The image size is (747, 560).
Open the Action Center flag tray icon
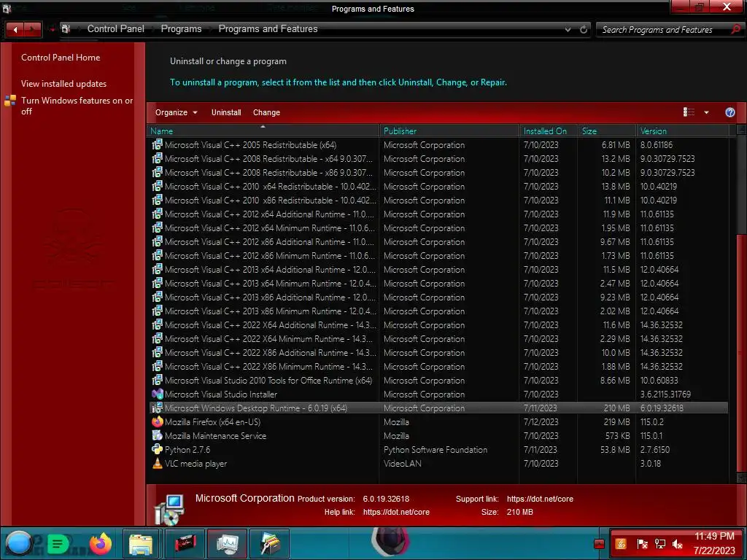[642, 544]
